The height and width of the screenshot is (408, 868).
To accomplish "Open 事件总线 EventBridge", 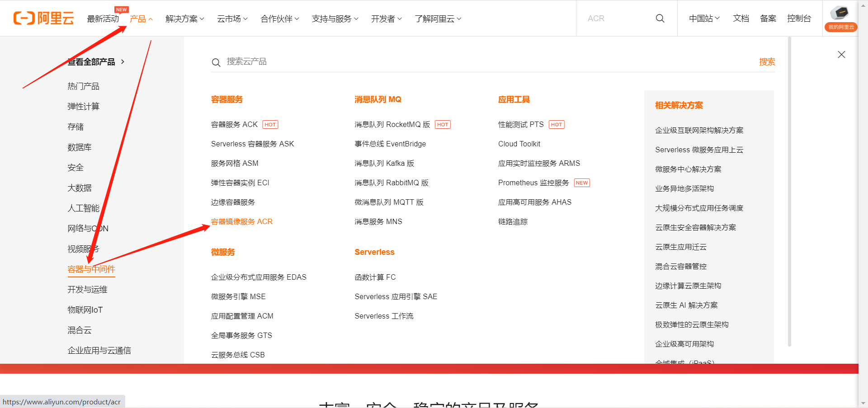I will (390, 144).
